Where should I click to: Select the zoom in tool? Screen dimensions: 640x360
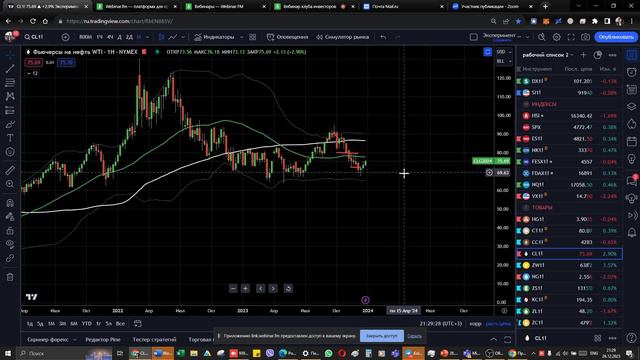coord(10,184)
